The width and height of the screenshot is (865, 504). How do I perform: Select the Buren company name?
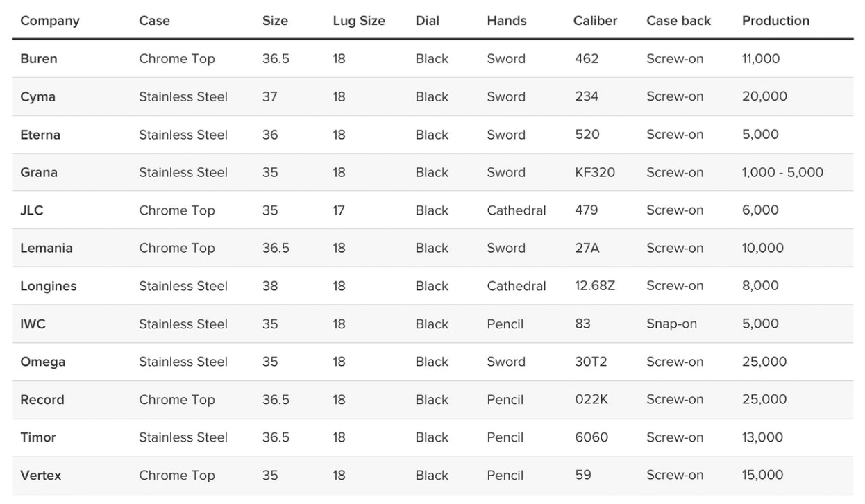pos(39,59)
